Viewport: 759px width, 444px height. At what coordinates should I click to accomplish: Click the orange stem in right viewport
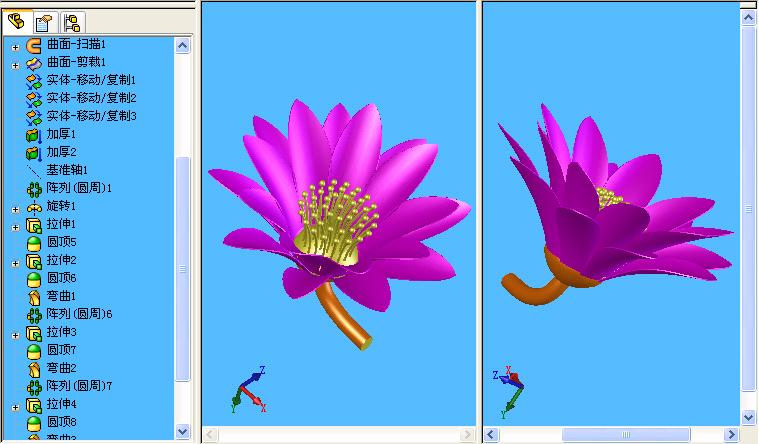(534, 289)
